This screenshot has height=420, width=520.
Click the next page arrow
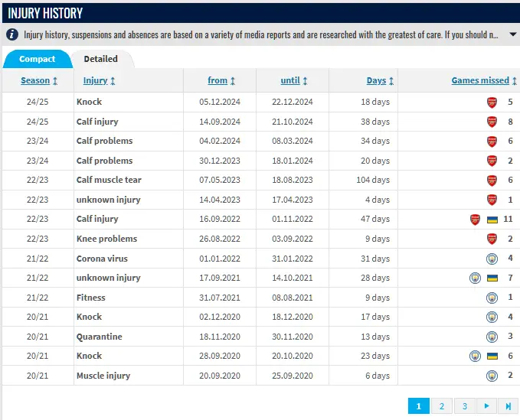tap(486, 406)
